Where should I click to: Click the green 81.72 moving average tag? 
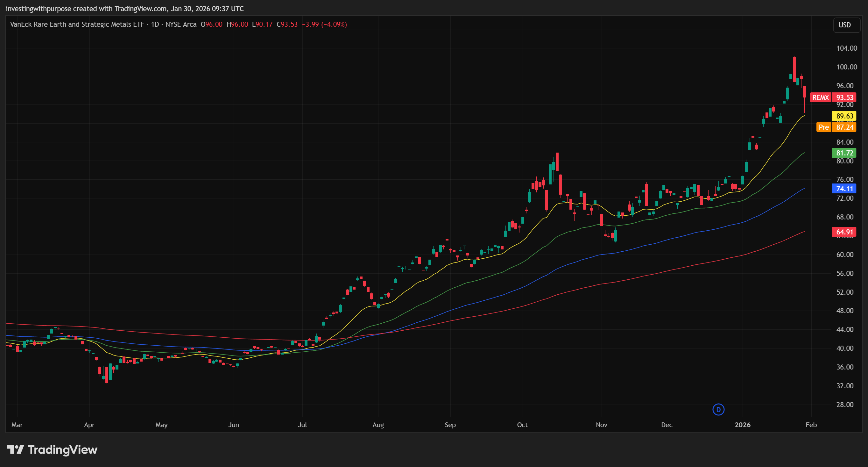[844, 153]
